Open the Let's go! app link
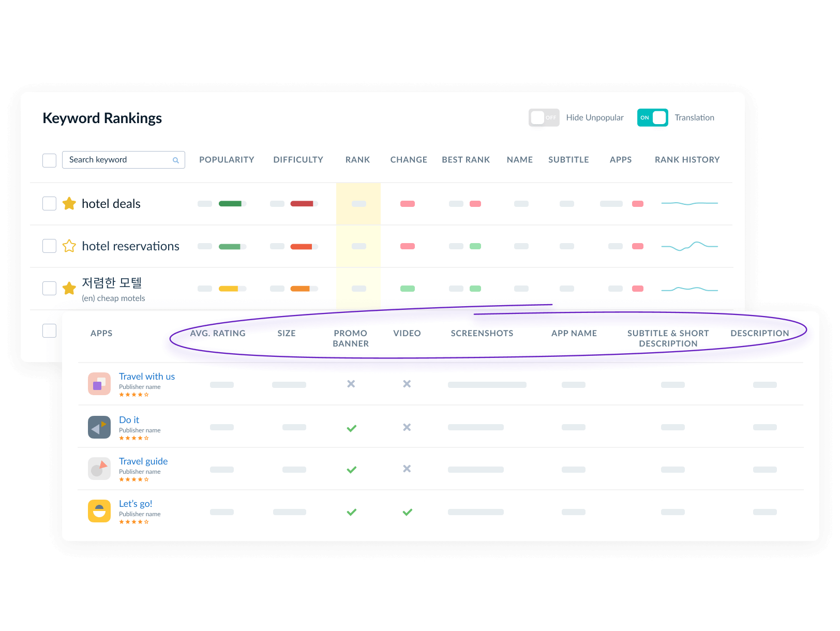 click(136, 504)
